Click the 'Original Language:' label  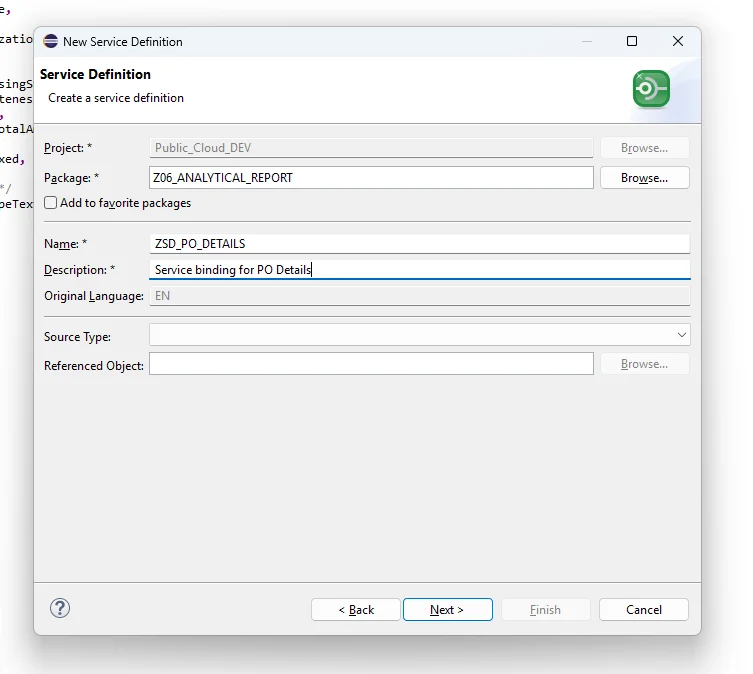click(x=94, y=296)
